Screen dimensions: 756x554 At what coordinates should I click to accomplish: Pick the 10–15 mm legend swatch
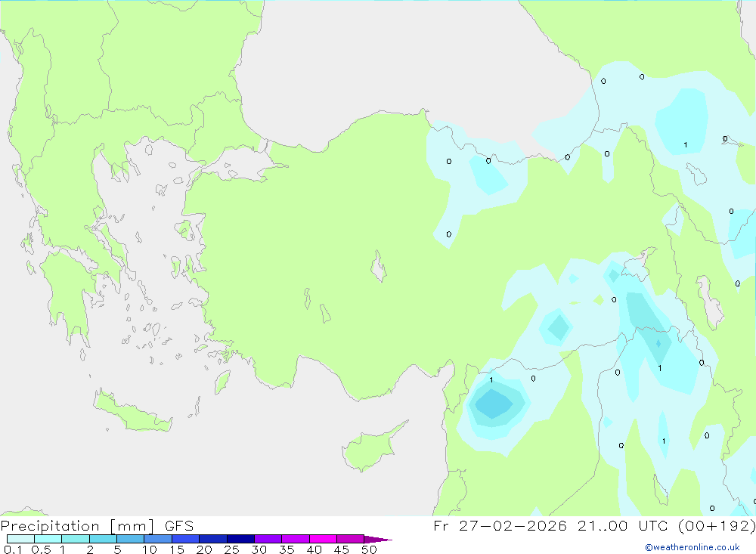pyautogui.click(x=158, y=539)
